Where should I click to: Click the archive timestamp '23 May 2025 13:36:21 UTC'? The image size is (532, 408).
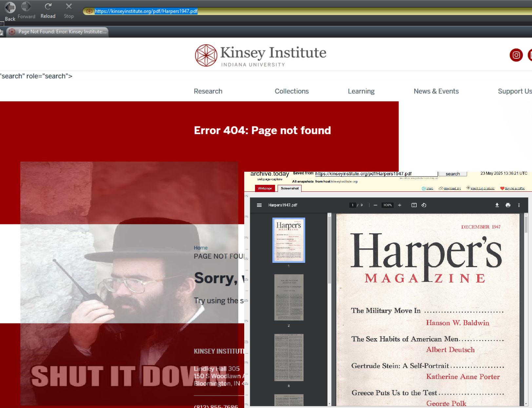504,173
